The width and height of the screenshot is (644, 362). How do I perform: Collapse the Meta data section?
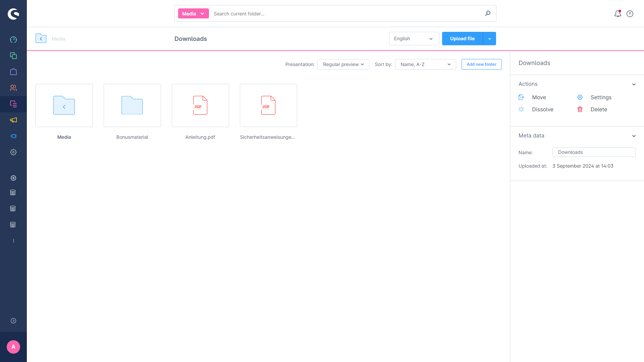(634, 136)
